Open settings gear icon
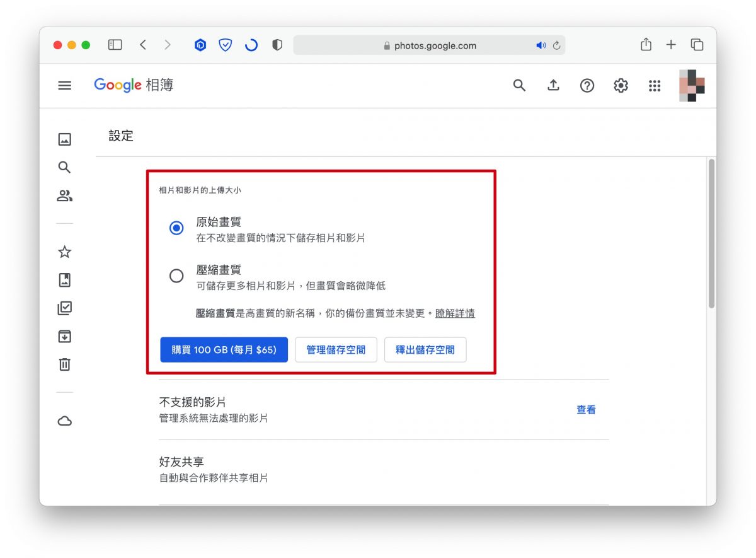This screenshot has height=558, width=756. 621,86
